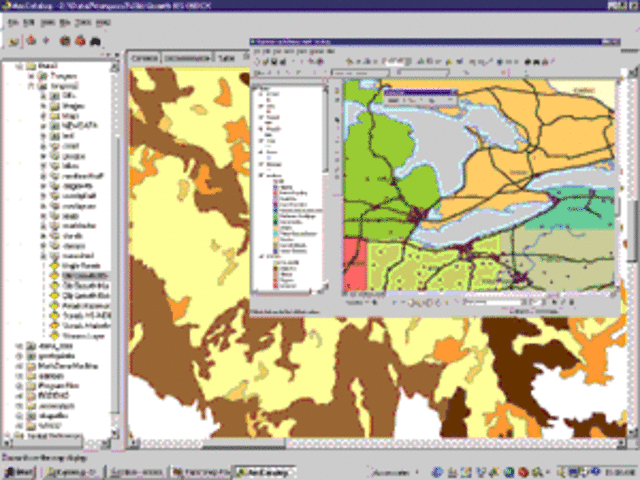Select the NEWDATA folder
640x480 pixels.
point(79,126)
